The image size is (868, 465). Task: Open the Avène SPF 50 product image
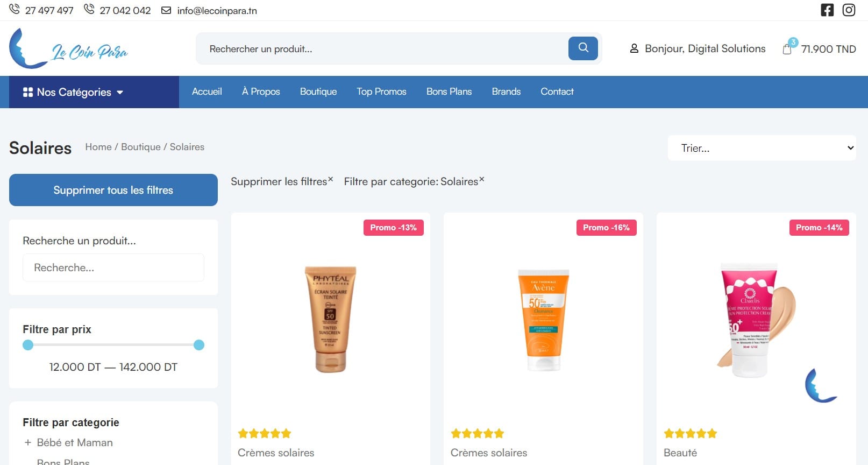(x=543, y=319)
